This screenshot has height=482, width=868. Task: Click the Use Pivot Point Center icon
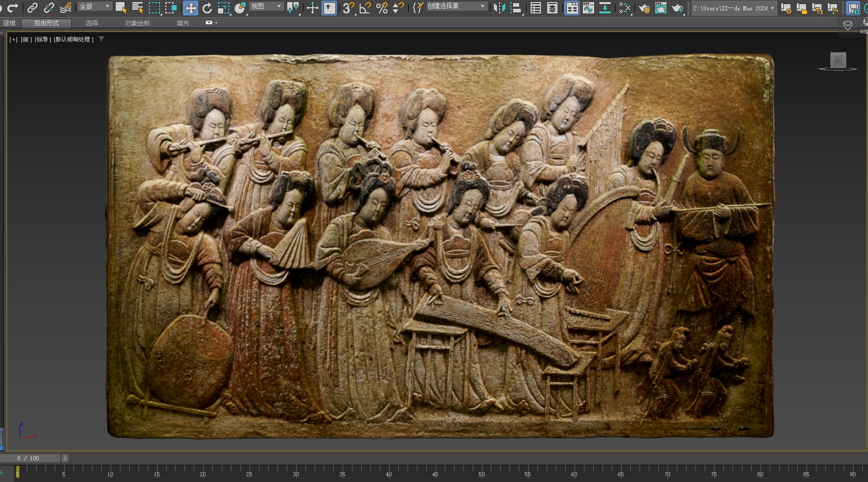coord(293,8)
